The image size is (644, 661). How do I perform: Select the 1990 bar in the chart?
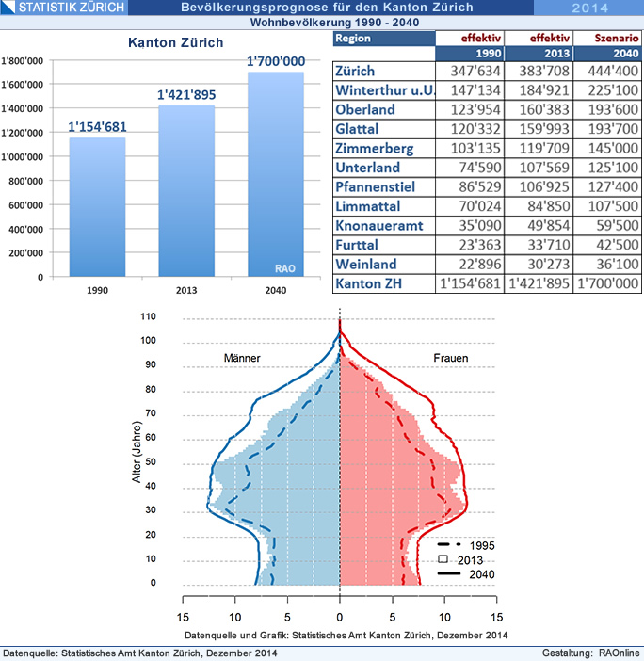pos(97,207)
